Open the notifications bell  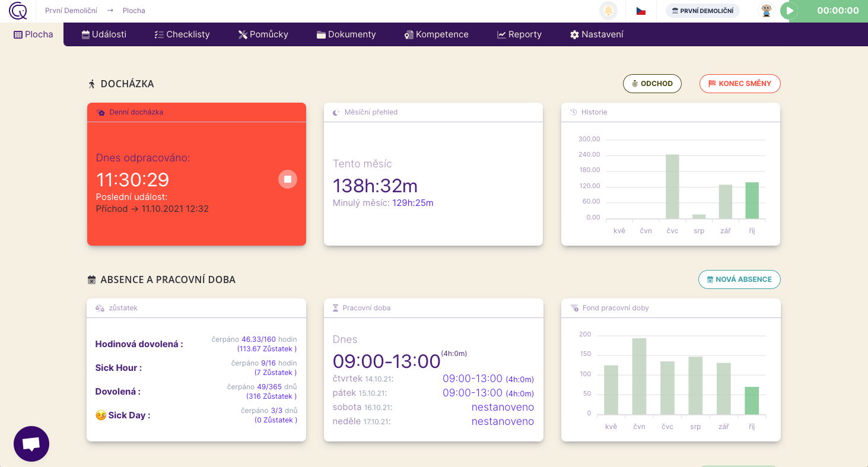pos(608,11)
